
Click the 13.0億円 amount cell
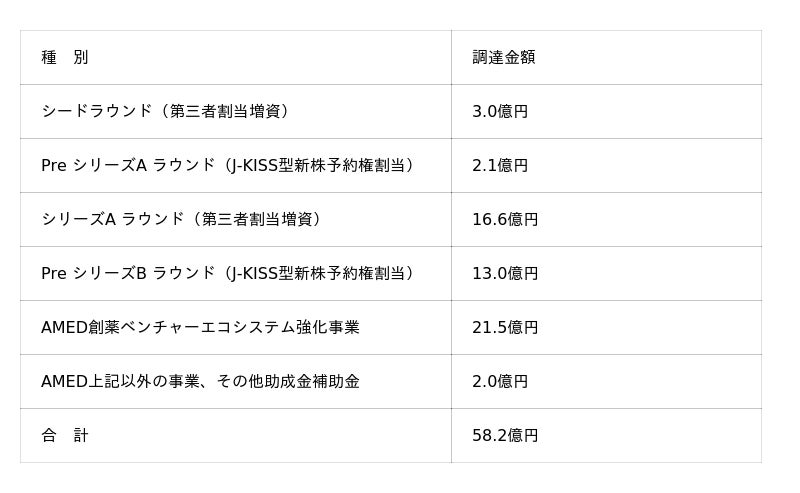[505, 274]
